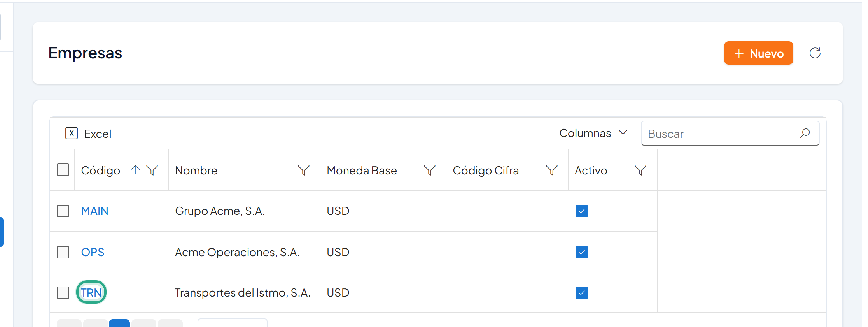Open the TRN company link
The height and width of the screenshot is (327, 868).
91,293
